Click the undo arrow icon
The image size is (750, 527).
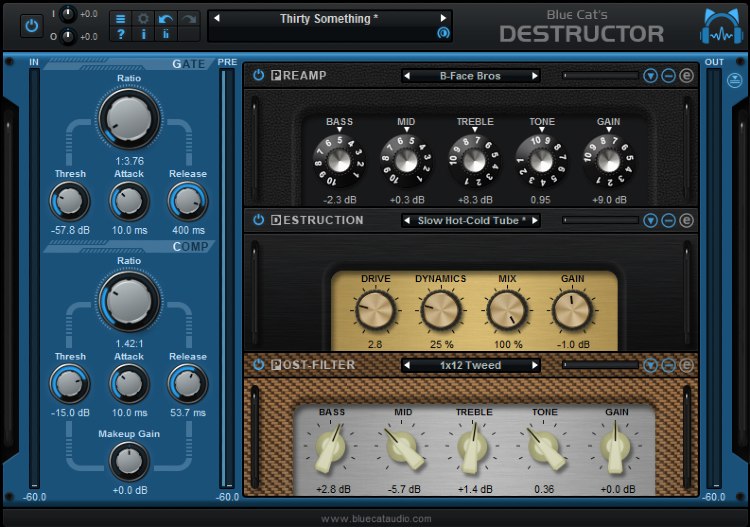166,19
